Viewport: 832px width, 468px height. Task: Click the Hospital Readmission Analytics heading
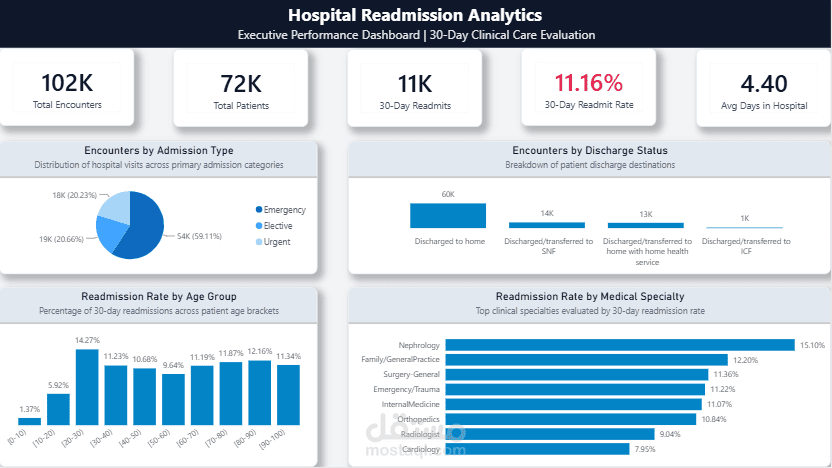415,15
